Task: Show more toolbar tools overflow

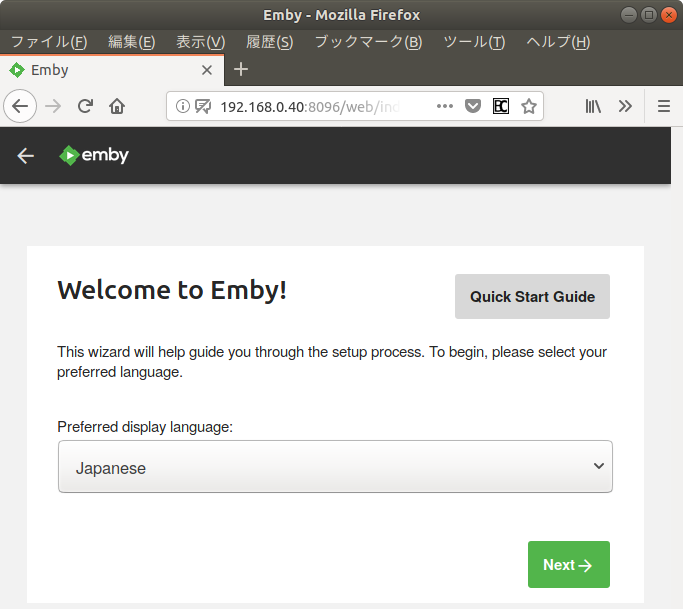Action: click(x=625, y=106)
